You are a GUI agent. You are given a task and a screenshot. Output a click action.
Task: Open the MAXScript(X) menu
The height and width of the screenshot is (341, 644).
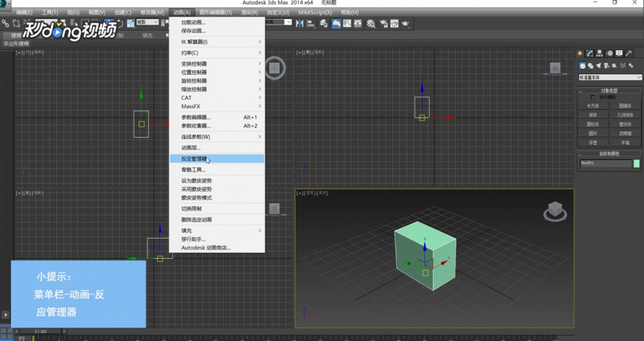pyautogui.click(x=315, y=12)
